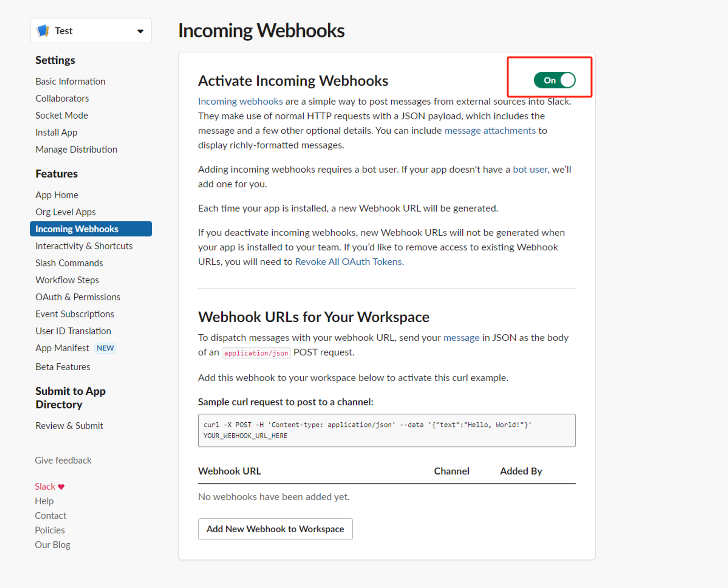Viewport: 728px width, 588px height.
Task: Click the heart icon next to Slack
Action: pos(61,487)
